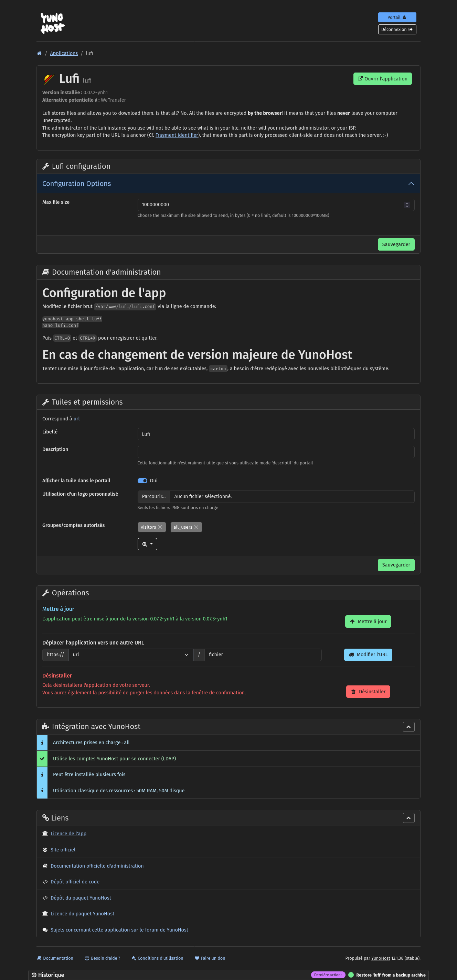
Task: Click the Faire un don heart link
Action: (x=210, y=958)
